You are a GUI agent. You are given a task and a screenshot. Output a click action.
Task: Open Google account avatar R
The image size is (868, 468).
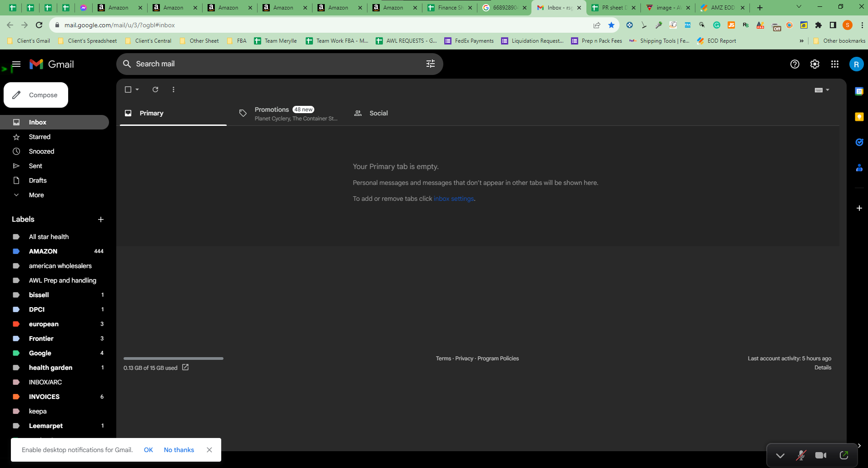pyautogui.click(x=856, y=64)
